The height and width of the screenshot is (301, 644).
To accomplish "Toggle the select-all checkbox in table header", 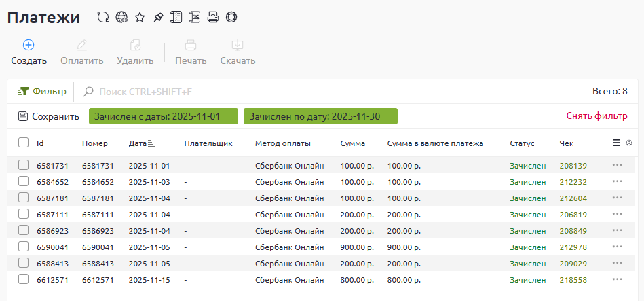I will coord(23,143).
